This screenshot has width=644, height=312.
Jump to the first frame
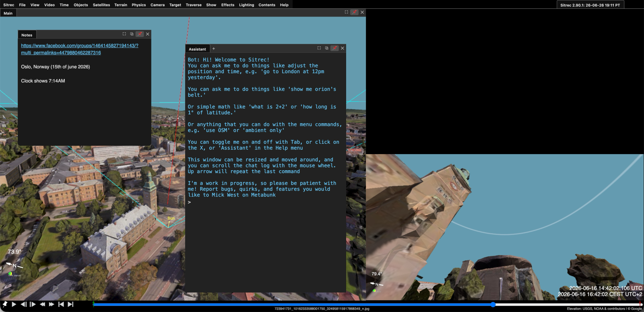click(61, 304)
